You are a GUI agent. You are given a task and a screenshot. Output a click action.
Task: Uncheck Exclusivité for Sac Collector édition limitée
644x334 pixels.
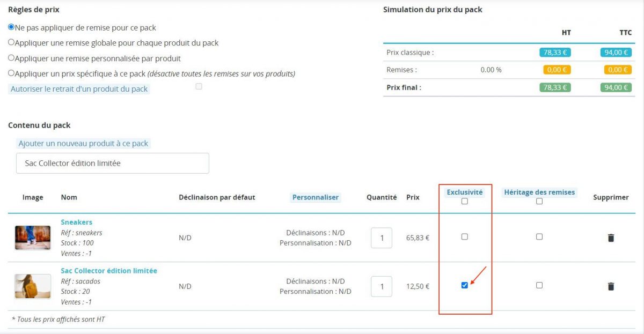464,285
